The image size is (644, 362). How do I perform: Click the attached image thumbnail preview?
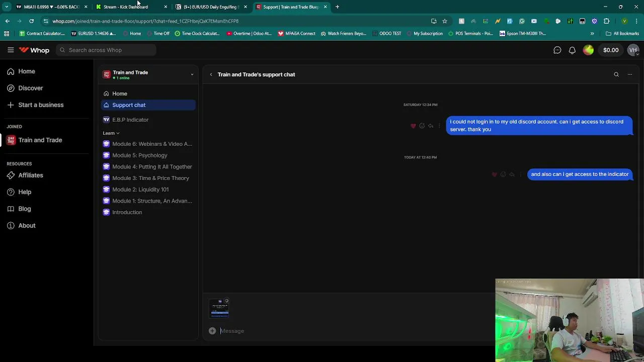[219, 309]
